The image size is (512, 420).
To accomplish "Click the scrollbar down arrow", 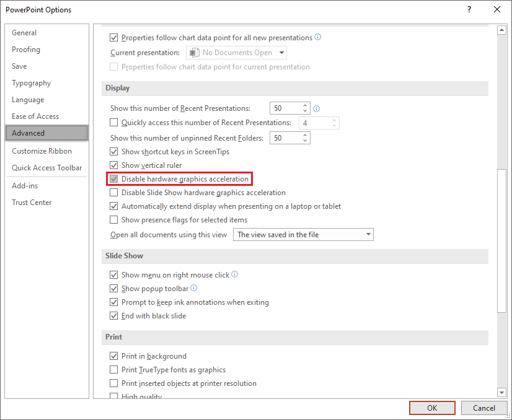I will pyautogui.click(x=501, y=392).
